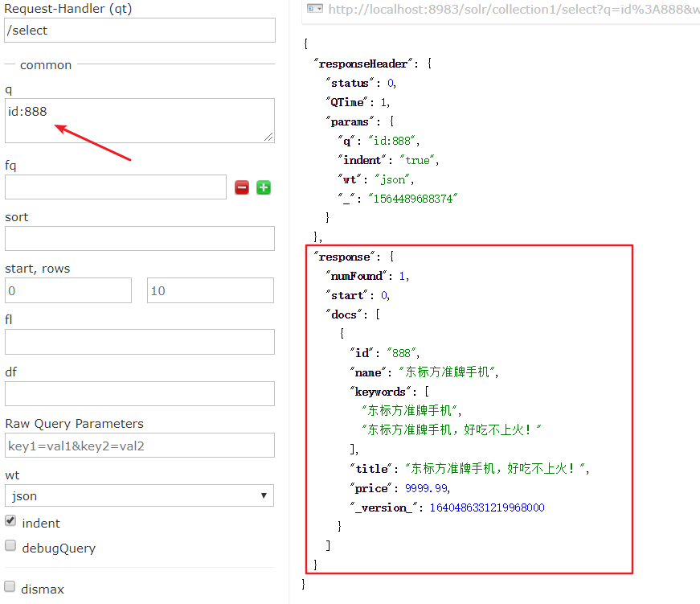Image resolution: width=700 pixels, height=604 pixels.
Task: Click the "wt" key in params
Action: click(x=350, y=179)
